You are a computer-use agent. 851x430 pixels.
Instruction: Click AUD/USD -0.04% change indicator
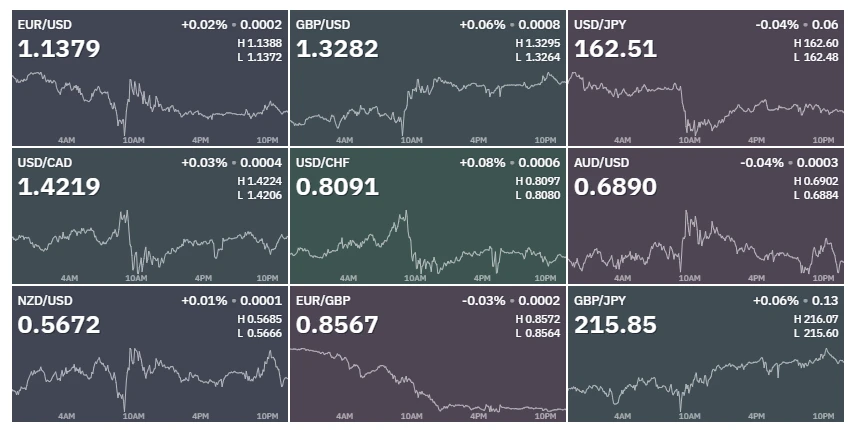pos(762,162)
